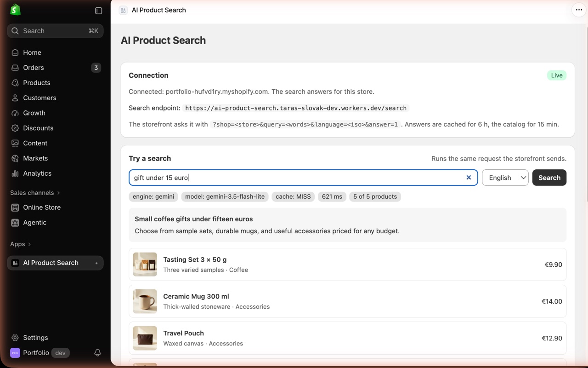Collapse the sidebar with the panel icon
588x368 pixels.
(x=98, y=11)
